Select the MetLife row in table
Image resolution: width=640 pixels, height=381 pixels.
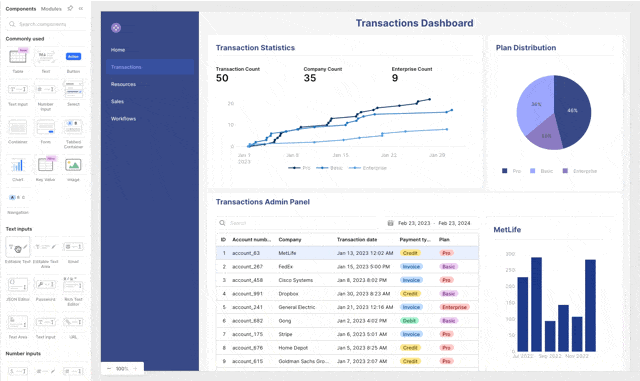tap(347, 253)
